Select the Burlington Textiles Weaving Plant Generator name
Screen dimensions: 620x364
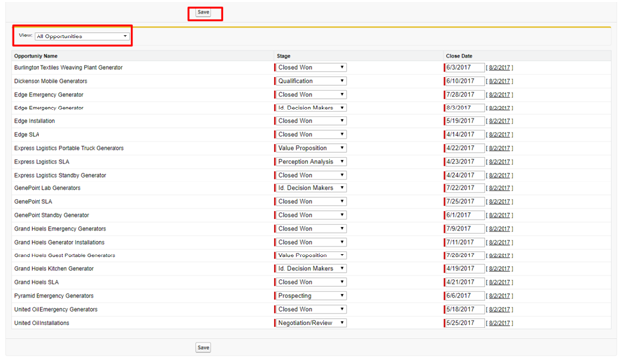[x=68, y=68]
